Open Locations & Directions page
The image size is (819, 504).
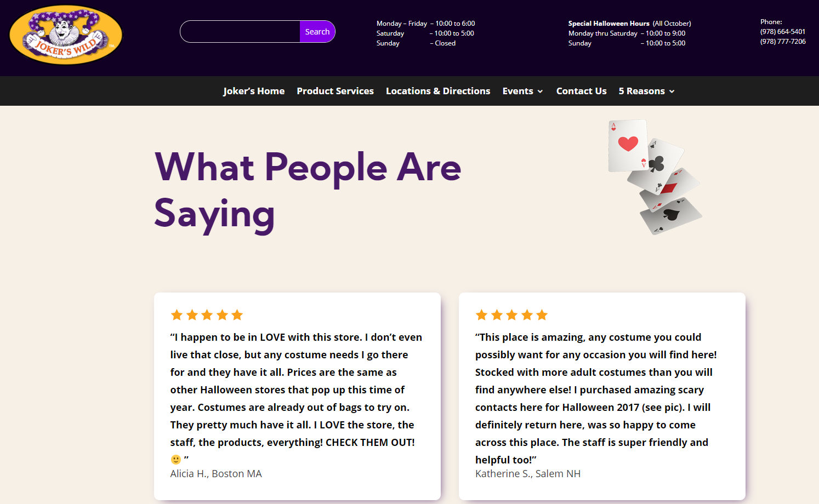(x=438, y=91)
